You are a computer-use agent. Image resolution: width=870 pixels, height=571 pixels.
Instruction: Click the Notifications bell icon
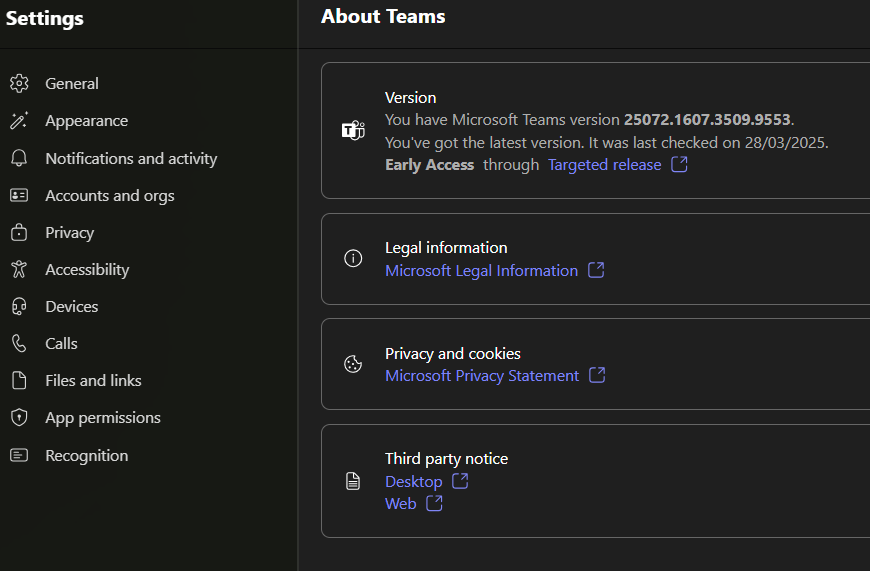(x=19, y=159)
